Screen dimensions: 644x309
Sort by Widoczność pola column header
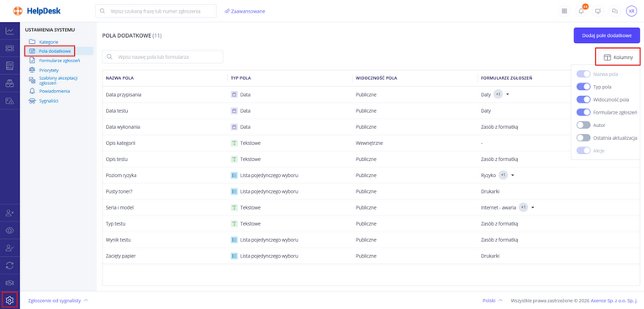[x=376, y=78]
